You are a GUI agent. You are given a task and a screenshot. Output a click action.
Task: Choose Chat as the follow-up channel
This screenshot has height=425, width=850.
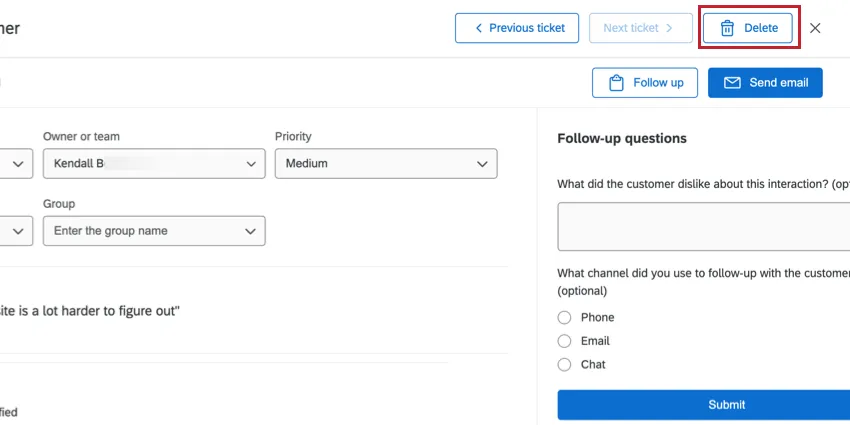click(x=564, y=365)
